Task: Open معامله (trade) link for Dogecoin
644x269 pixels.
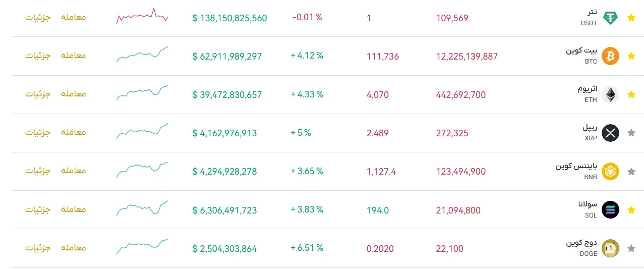Action: 74,247
